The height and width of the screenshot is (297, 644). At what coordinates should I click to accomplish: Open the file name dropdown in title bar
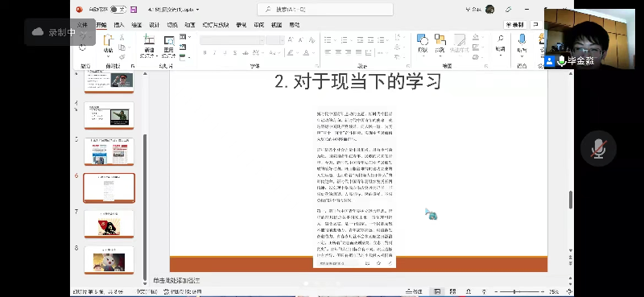coord(198,10)
